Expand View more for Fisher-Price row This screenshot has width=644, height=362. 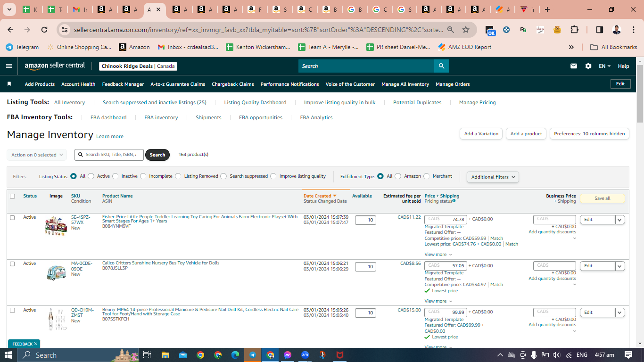[x=438, y=255]
